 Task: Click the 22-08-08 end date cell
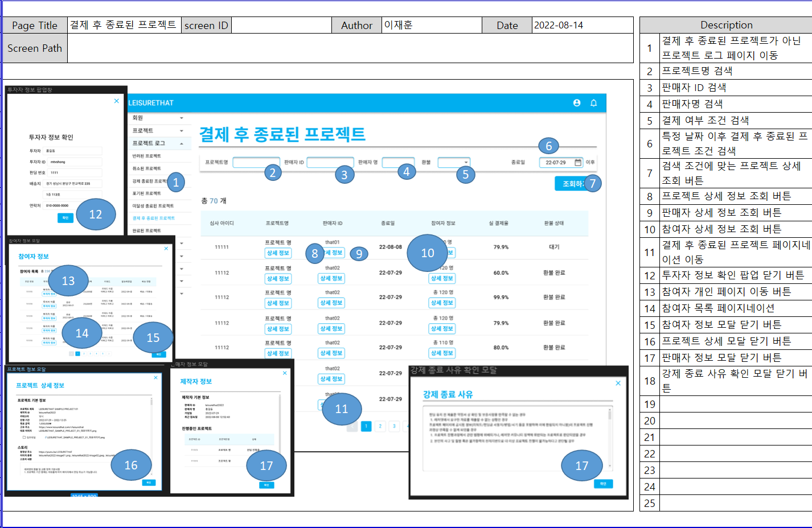coord(391,247)
